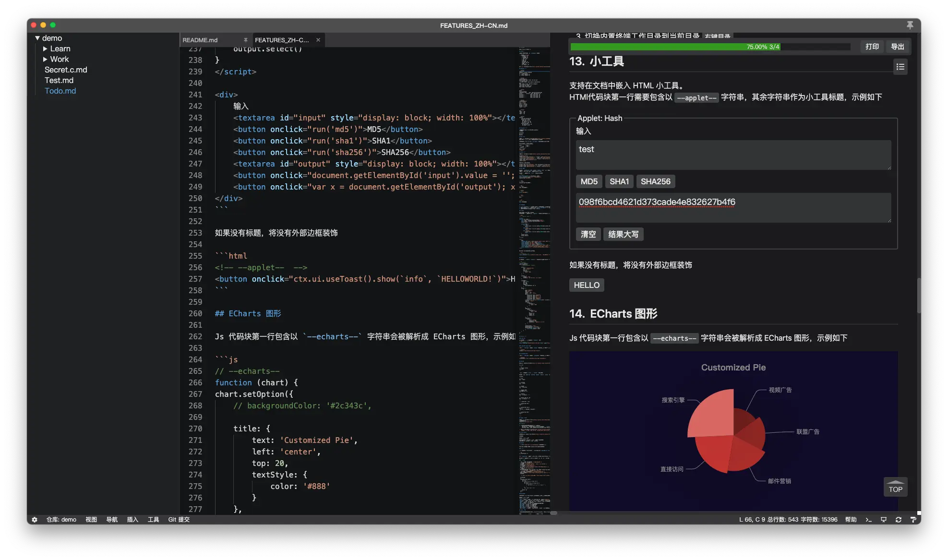The height and width of the screenshot is (560, 948).
Task: Click the todo progress bar showing 75.00% 3/4
Action: (710, 47)
